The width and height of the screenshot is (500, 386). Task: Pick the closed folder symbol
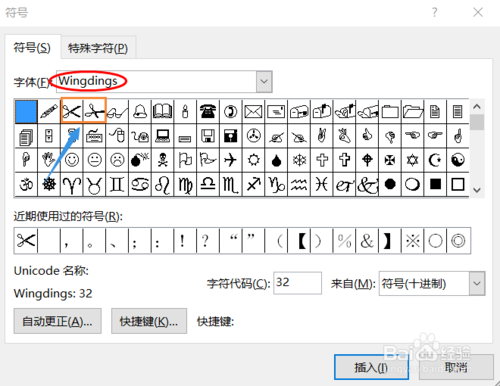click(390, 112)
